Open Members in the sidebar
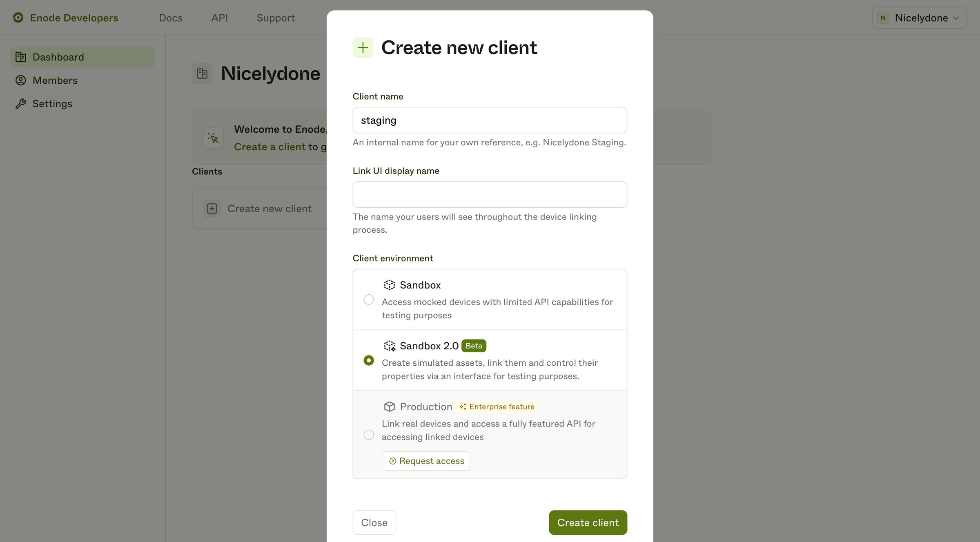980x542 pixels. [x=82, y=80]
